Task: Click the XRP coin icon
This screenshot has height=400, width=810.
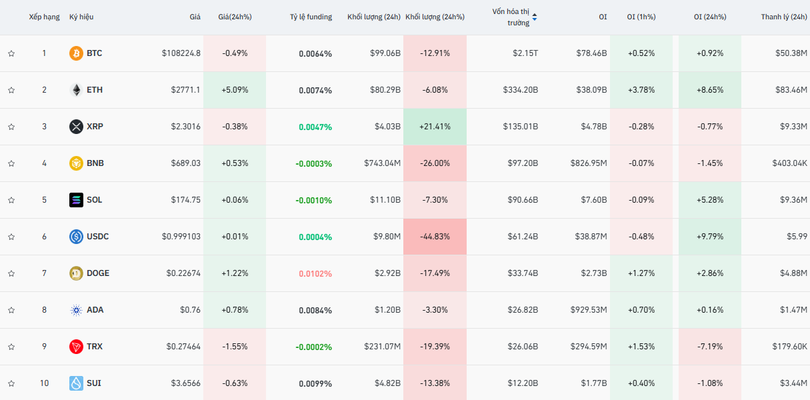Action: [76, 127]
